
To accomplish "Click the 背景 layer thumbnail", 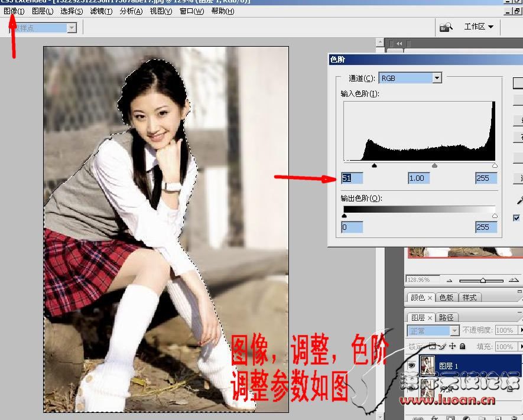I will pyautogui.click(x=427, y=388).
